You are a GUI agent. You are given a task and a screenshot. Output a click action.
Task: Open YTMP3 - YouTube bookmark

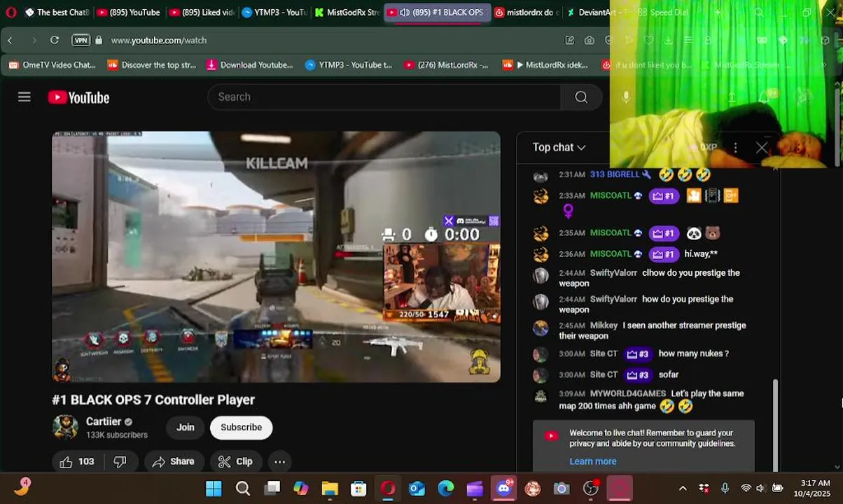[x=349, y=64]
